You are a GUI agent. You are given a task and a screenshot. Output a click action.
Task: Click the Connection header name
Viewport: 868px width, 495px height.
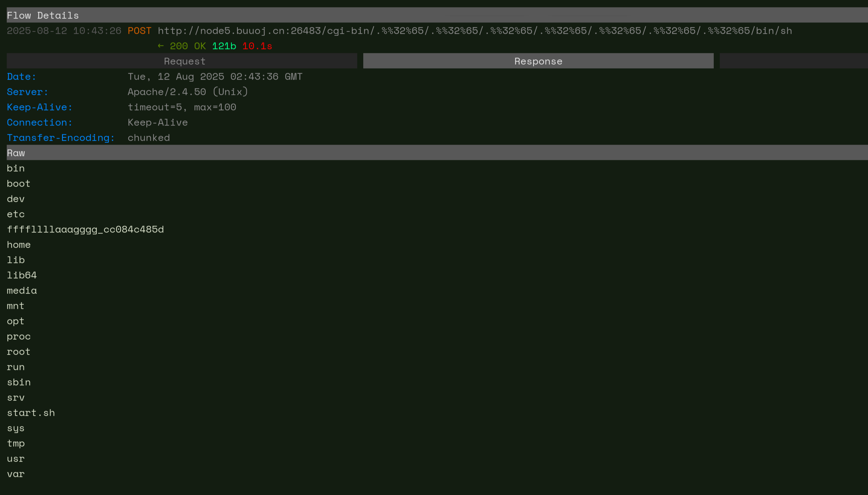(x=39, y=123)
